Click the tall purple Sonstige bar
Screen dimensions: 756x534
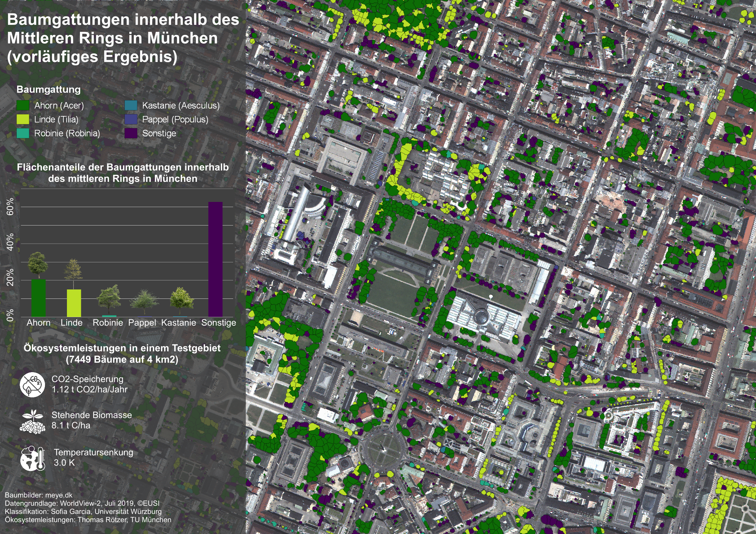coord(215,259)
